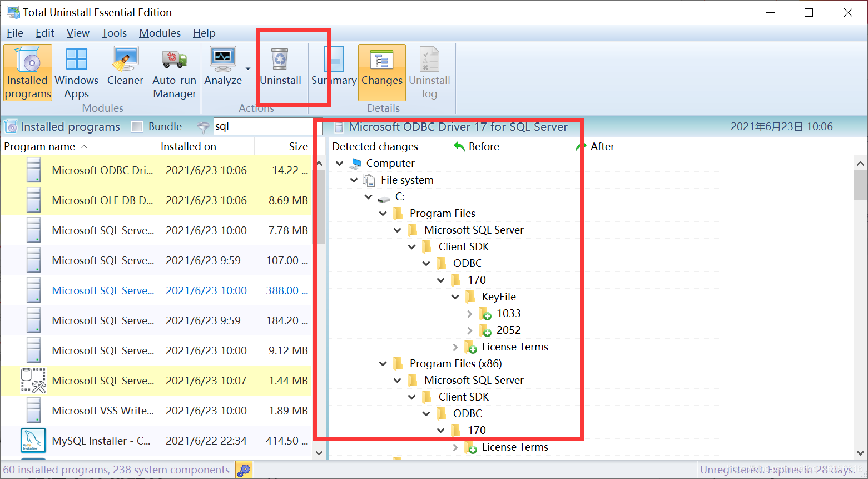
Task: Open the Edit menu
Action: point(44,33)
